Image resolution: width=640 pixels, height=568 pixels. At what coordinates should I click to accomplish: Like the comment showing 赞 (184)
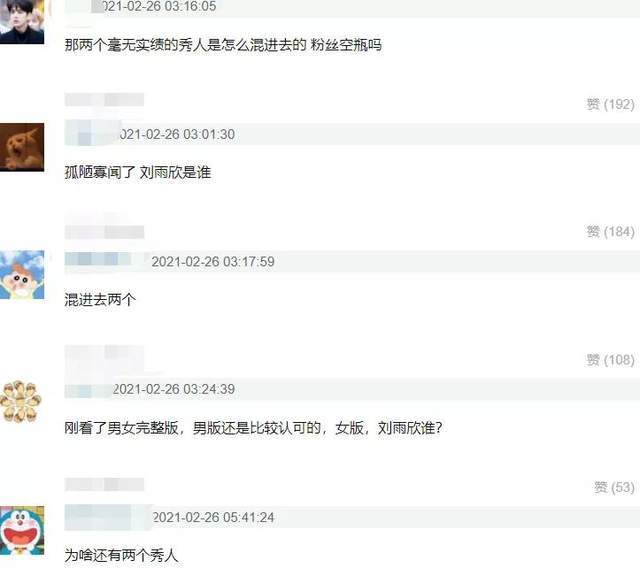pyautogui.click(x=610, y=232)
